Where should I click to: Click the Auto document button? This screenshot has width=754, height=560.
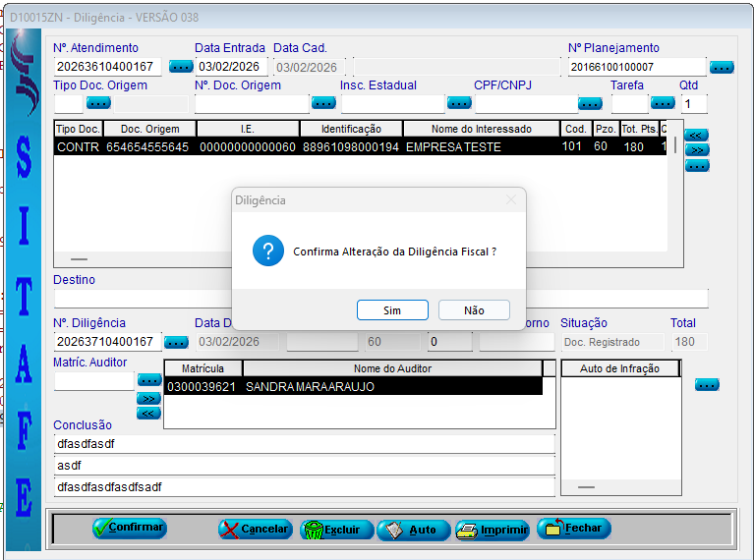click(x=413, y=530)
